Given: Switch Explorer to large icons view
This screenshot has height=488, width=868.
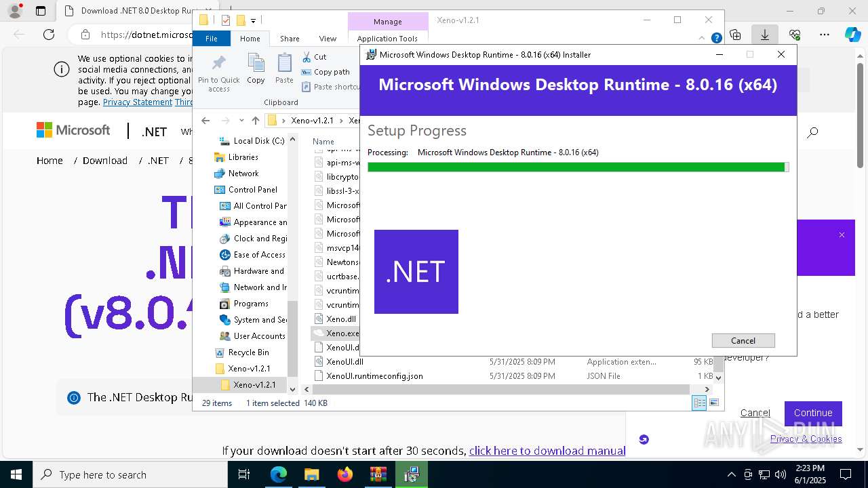Looking at the screenshot, I should coord(714,403).
